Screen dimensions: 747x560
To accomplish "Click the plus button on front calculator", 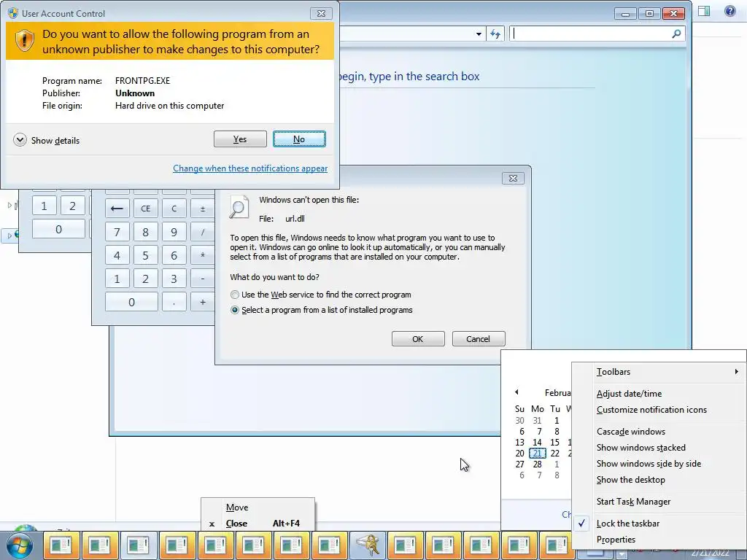I will coord(203,302).
